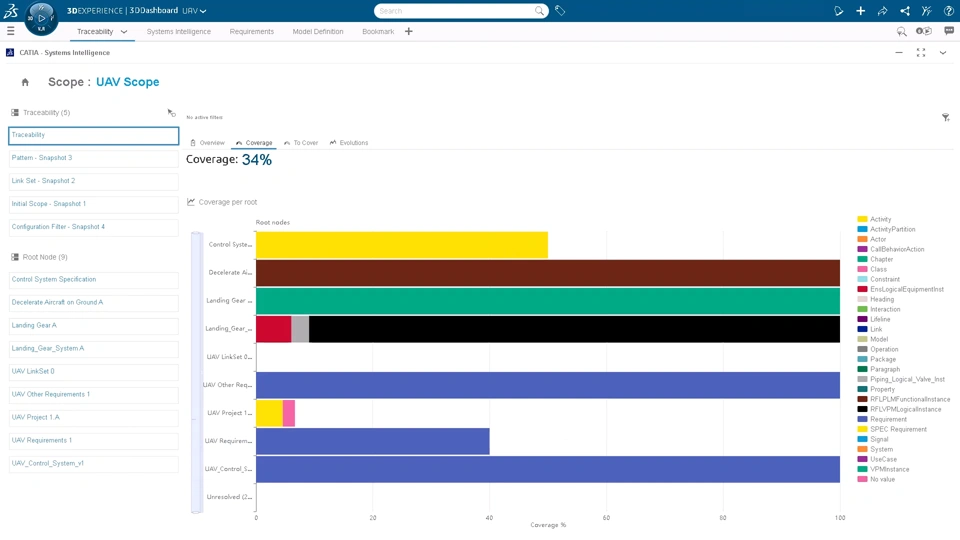Screen dimensions: 960x540
Task: Switch to Systems Intelligence tab
Action: tap(178, 31)
